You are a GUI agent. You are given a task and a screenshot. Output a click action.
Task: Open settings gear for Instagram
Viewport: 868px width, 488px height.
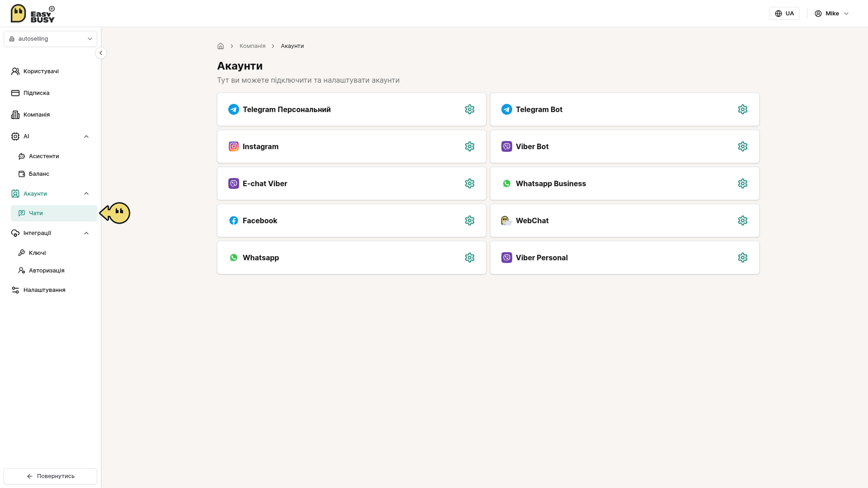[x=470, y=146]
